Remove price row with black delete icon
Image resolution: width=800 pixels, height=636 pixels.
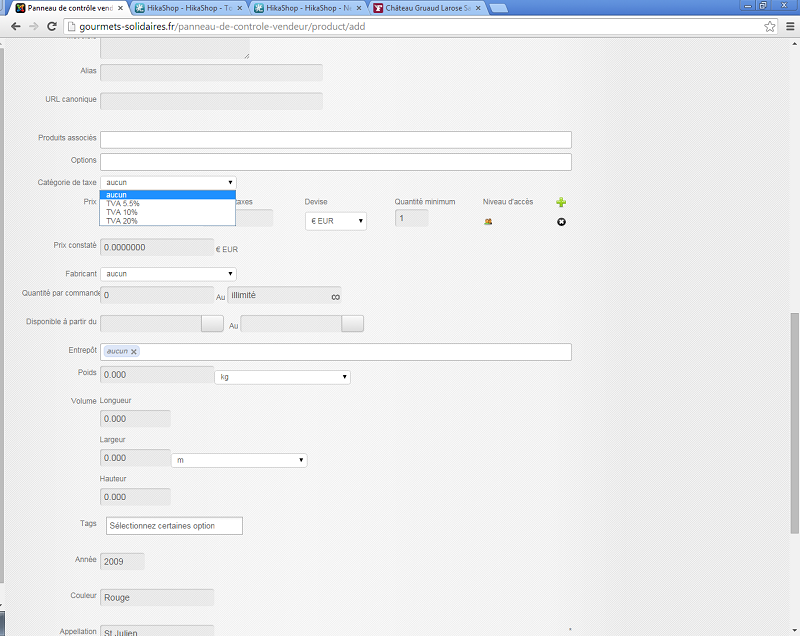[x=561, y=222]
